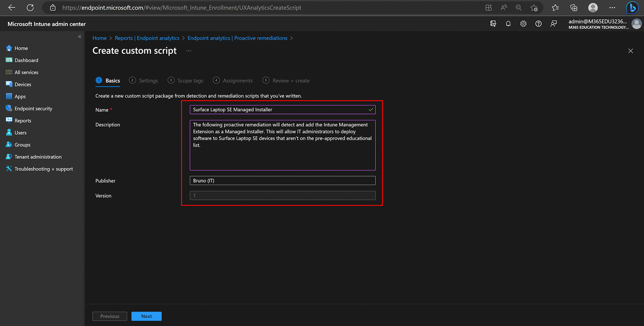The height and width of the screenshot is (326, 644).
Task: Select the Review + create step tab
Action: click(286, 80)
